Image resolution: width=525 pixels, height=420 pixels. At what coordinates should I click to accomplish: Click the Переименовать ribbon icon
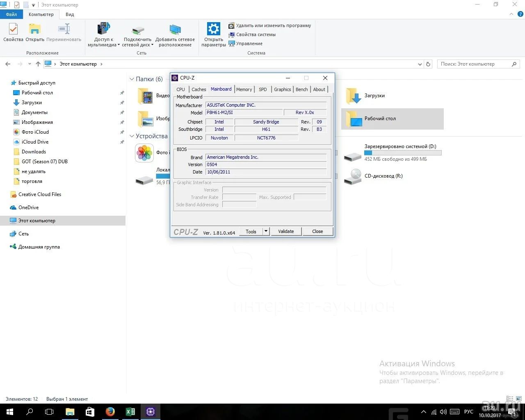64,32
